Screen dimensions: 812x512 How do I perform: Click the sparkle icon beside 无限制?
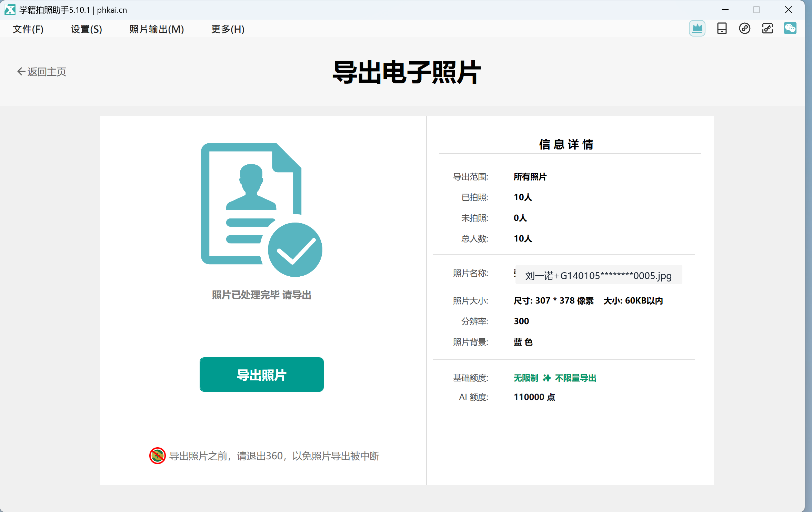(547, 378)
